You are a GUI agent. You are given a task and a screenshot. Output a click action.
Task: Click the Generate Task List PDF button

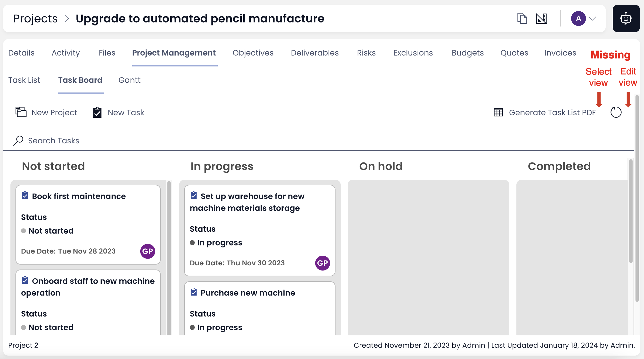545,112
